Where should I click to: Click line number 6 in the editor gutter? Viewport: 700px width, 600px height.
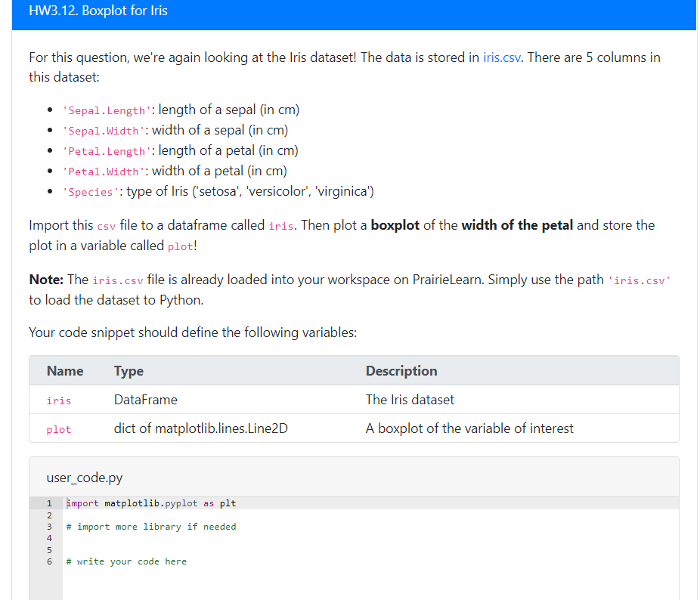pos(49,561)
